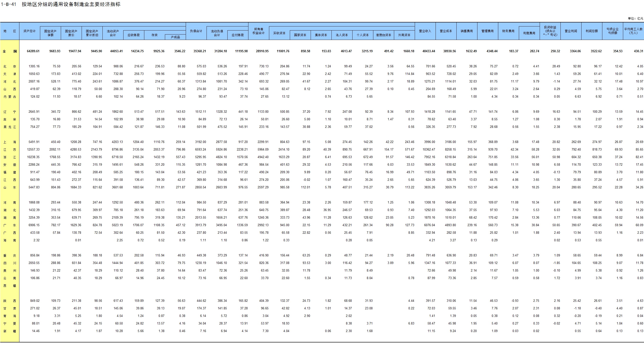Select the 固定资产净额 header cell
The image size is (644, 350).
click(x=50, y=33)
